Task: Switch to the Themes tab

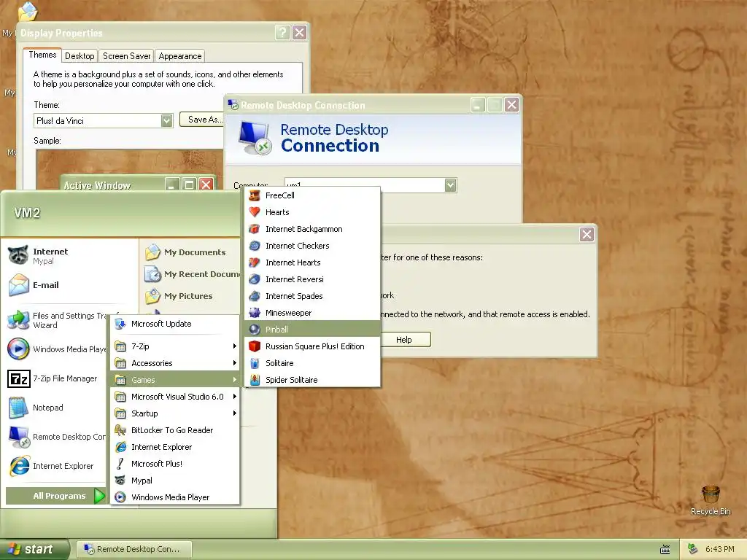Action: click(x=42, y=55)
